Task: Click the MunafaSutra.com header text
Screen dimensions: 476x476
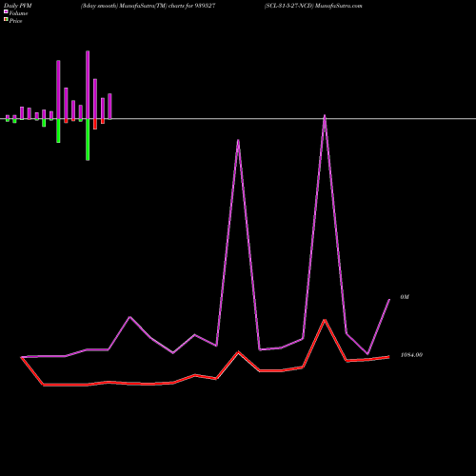Action: pyautogui.click(x=339, y=6)
